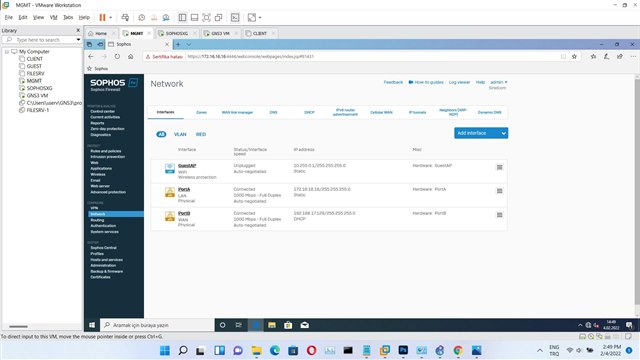Open the library search dropdown arrow
Viewport: 640px width, 360px height.
click(78, 40)
